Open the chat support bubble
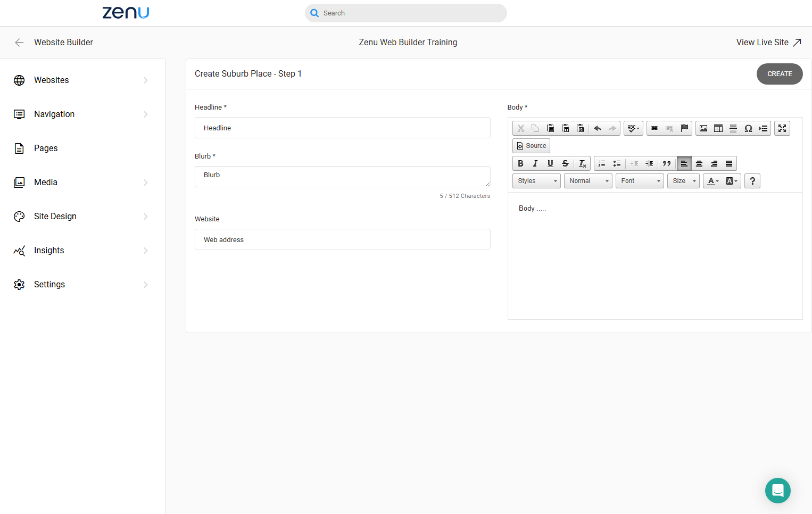Viewport: 812px width, 514px height. tap(778, 491)
